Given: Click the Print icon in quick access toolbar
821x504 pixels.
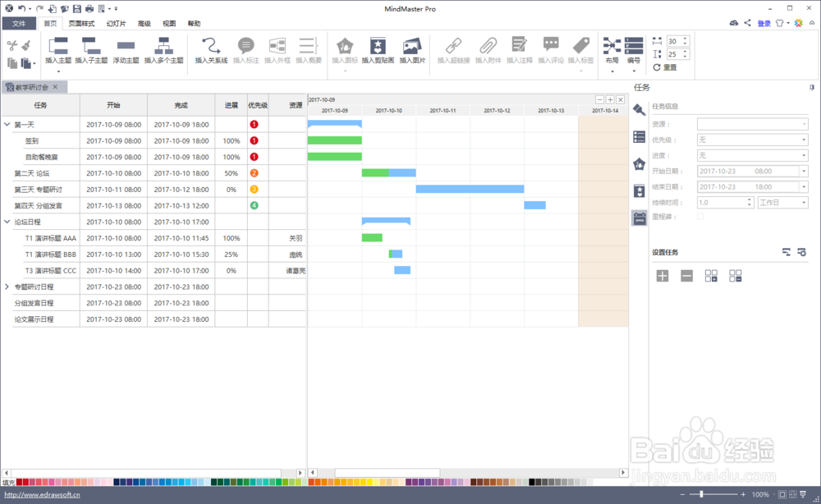Looking at the screenshot, I should point(89,9).
